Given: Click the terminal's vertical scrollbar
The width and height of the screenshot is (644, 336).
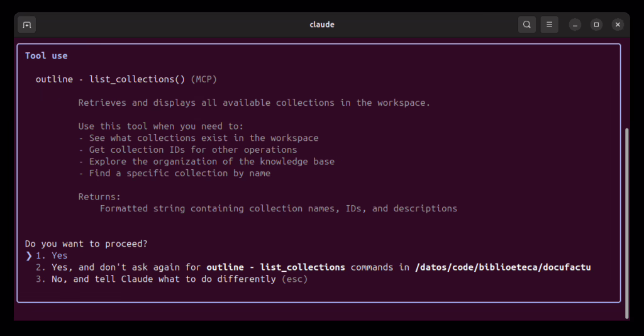Looking at the screenshot, I should tap(626, 220).
